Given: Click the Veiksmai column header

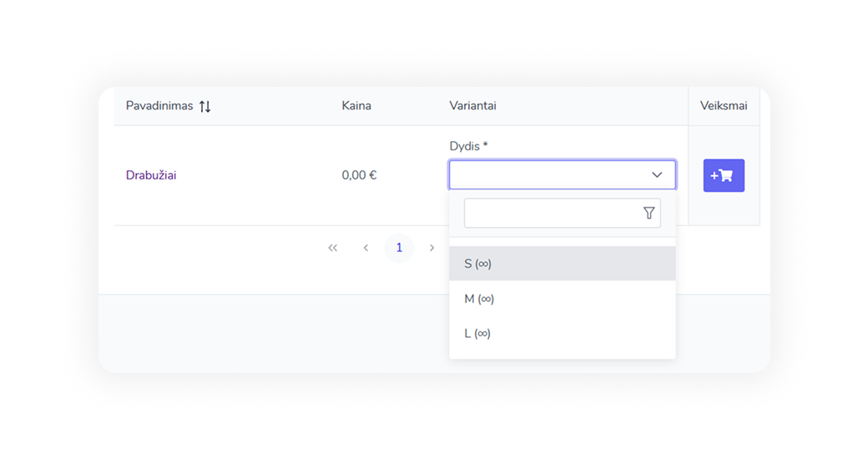Looking at the screenshot, I should (723, 106).
